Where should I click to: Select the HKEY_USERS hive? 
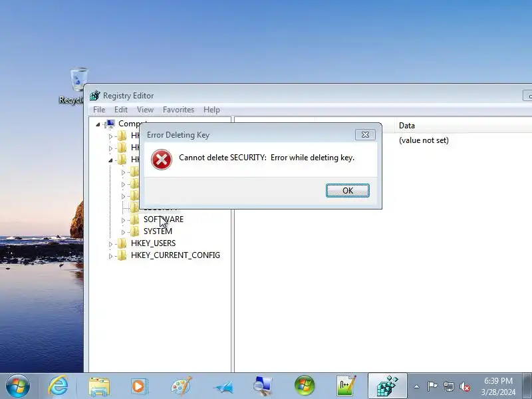pos(154,243)
